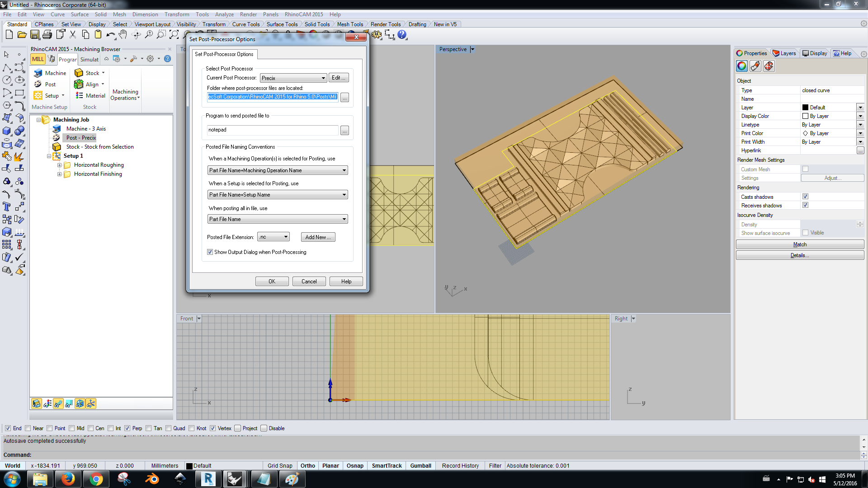This screenshot has height=488, width=868.
Task: Toggle the End osnap checkbox
Action: click(x=8, y=428)
